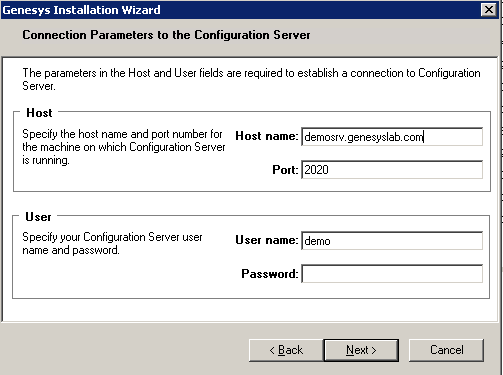Click the 'Genesys Installation Wizard' title bar text
503x375 pixels.
pos(81,10)
